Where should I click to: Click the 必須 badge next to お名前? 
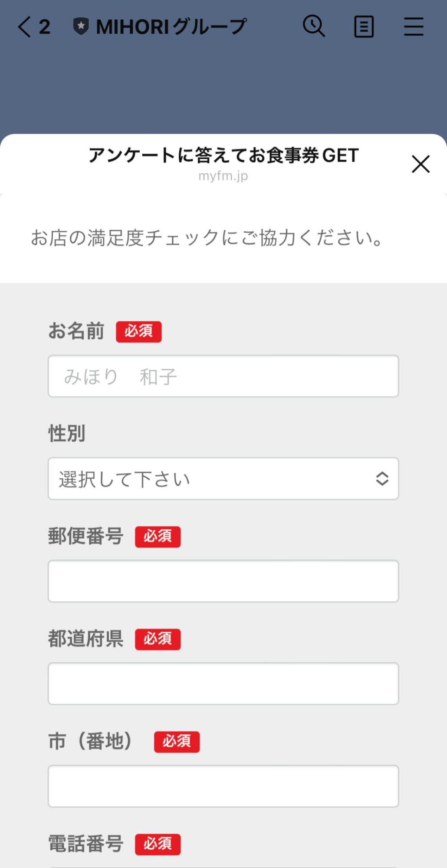tap(138, 331)
